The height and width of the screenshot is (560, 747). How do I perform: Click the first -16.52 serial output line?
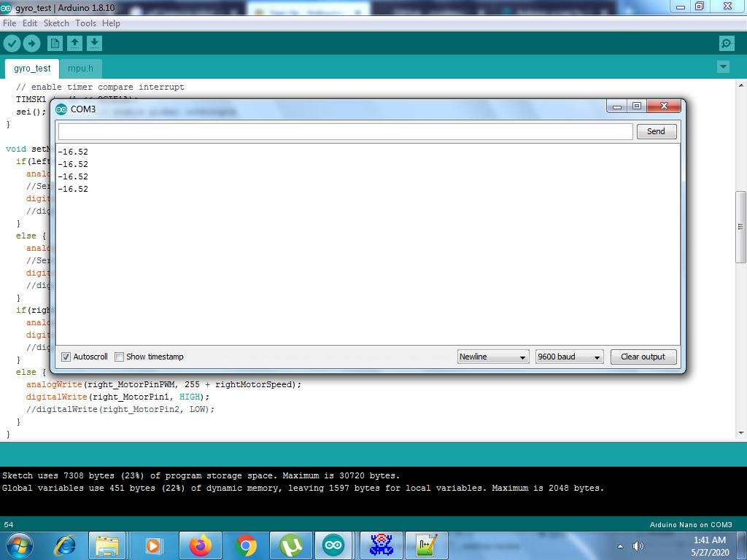point(74,152)
